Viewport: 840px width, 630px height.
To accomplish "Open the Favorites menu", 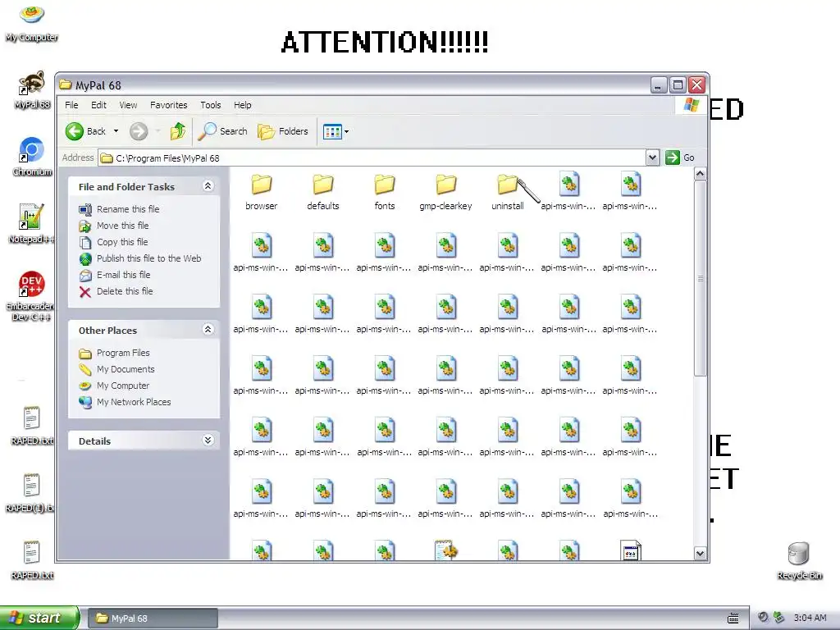I will point(169,105).
